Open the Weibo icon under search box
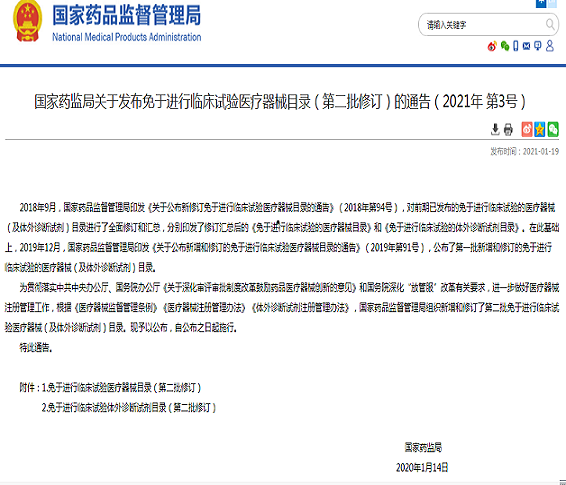 (492, 46)
